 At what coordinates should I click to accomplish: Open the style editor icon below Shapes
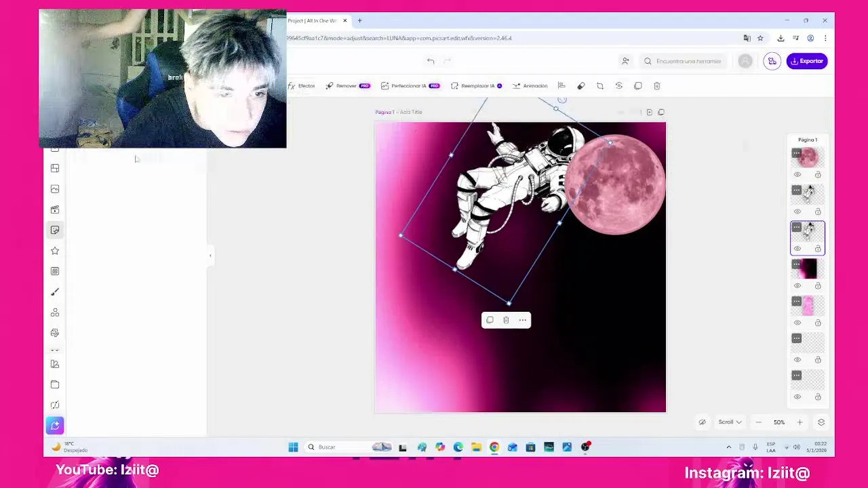[55, 333]
